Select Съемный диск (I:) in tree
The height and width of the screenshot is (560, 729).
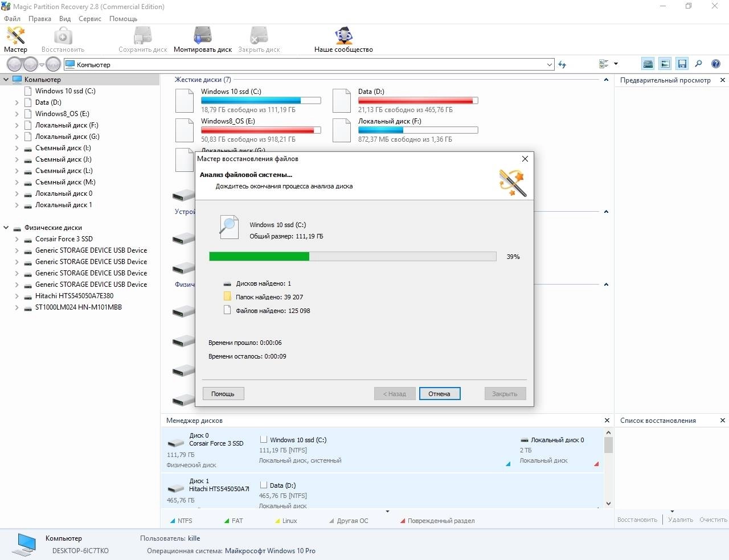pos(63,148)
